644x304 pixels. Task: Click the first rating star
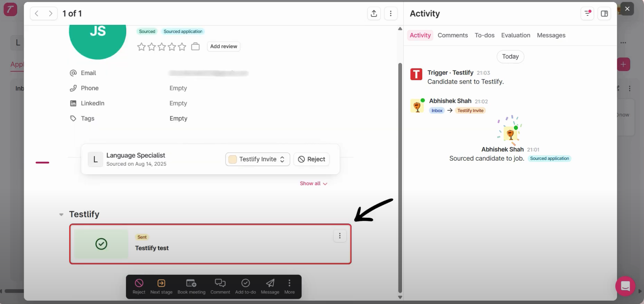coord(141,46)
